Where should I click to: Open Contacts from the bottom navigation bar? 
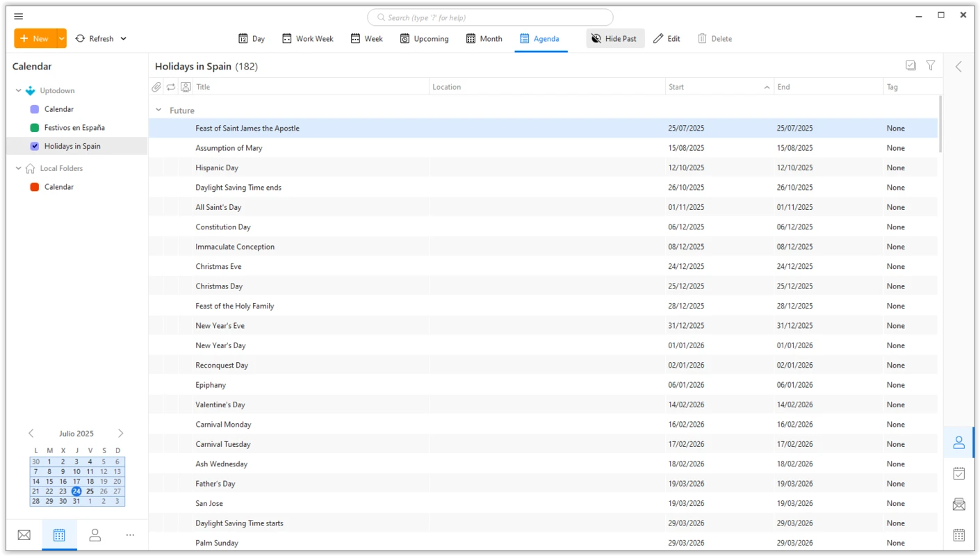[x=95, y=534]
